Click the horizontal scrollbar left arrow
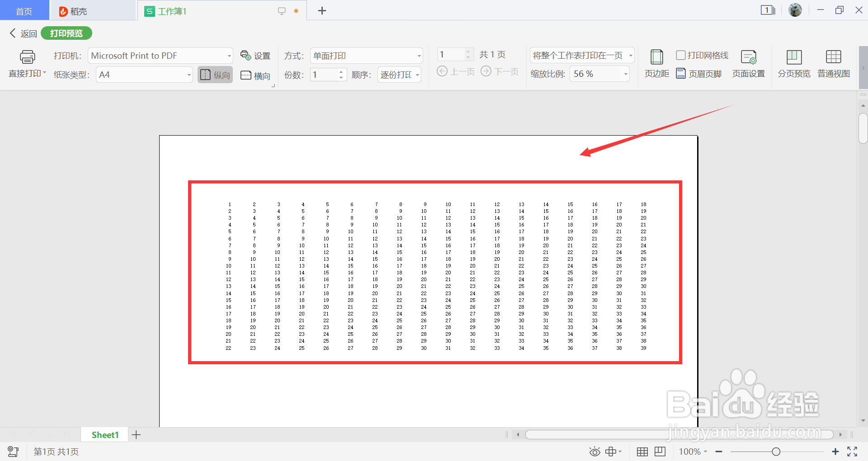 [x=518, y=434]
